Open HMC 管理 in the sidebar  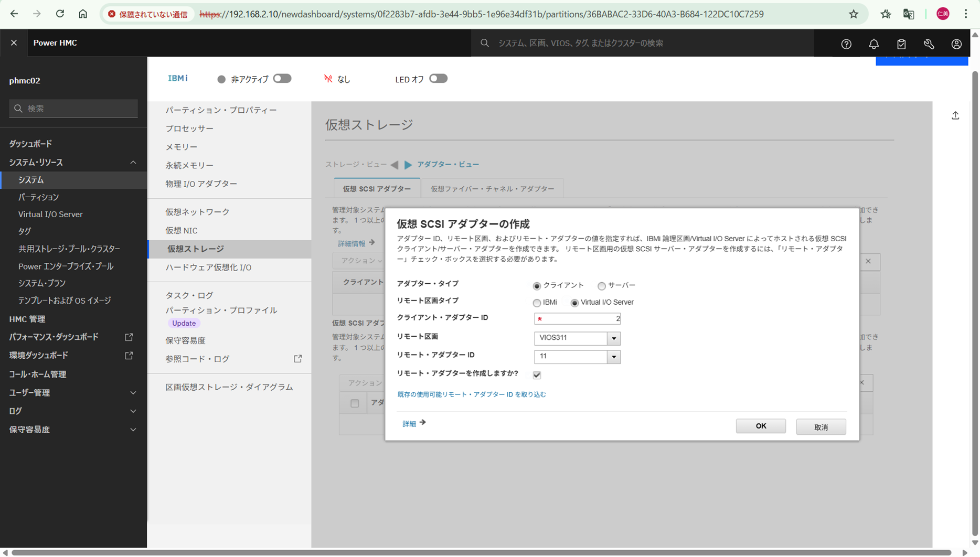pos(27,319)
